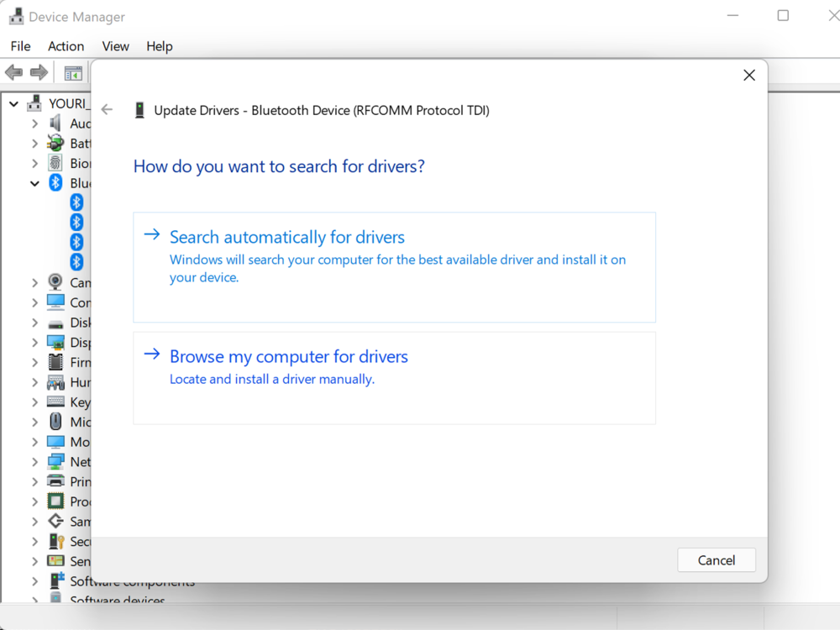
Task: Select the Software components tree item
Action: pos(132,581)
